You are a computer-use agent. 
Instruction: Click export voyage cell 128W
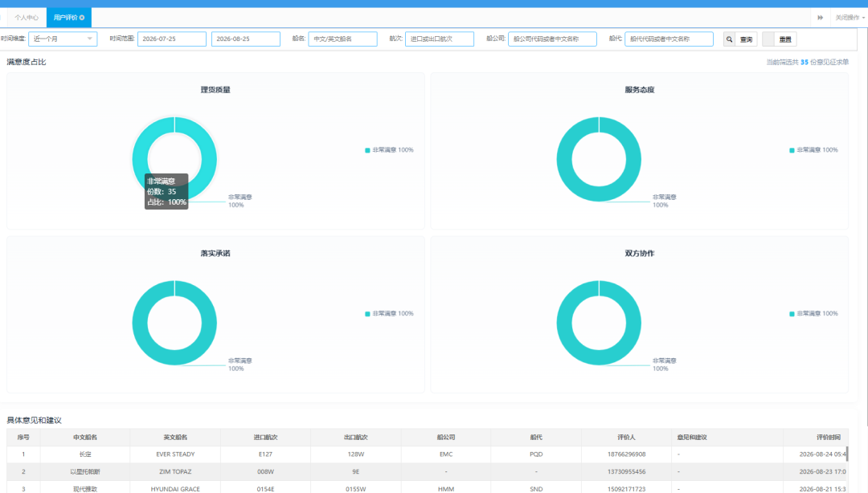click(x=355, y=454)
